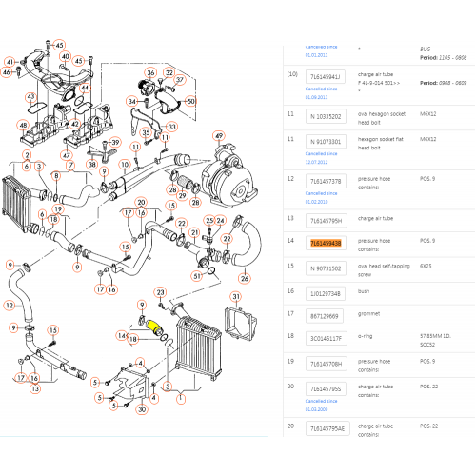Click callout 48 on the intake manifold
Screen dimensions: 476x476
(x=23, y=126)
